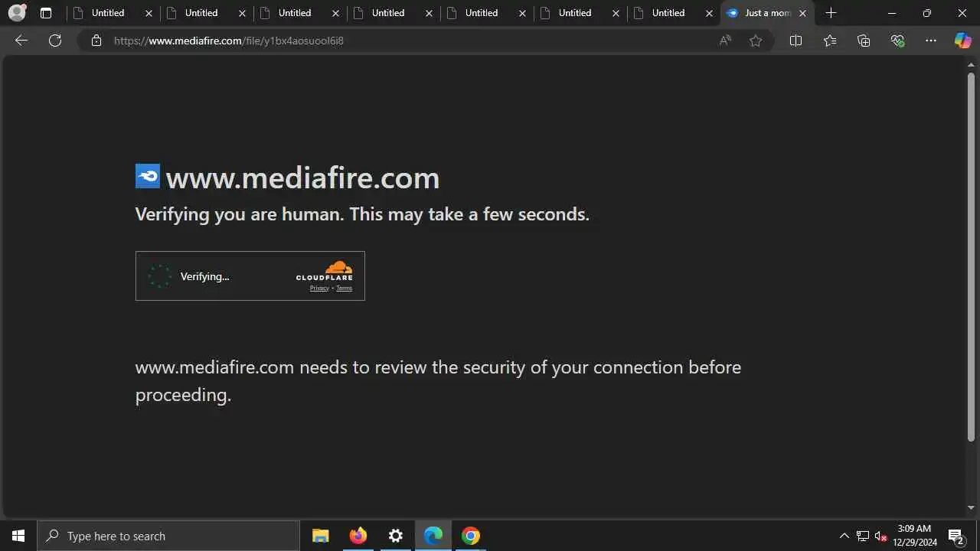Open the Windows Start menu
The image size is (980, 551).
18,536
